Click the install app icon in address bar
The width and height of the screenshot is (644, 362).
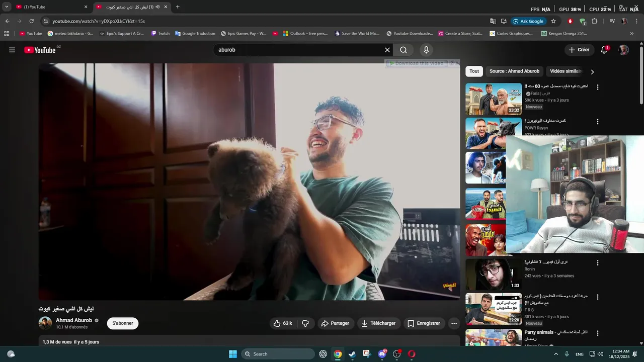coord(504,21)
